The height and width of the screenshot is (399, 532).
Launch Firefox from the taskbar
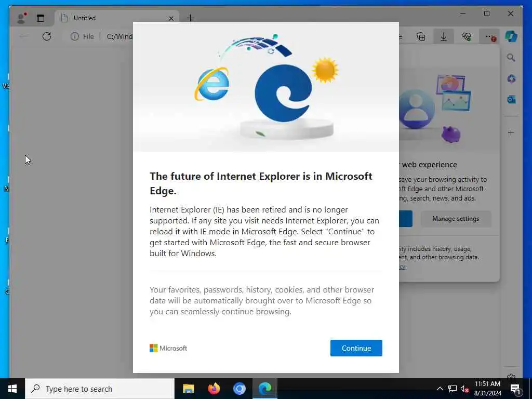point(214,389)
